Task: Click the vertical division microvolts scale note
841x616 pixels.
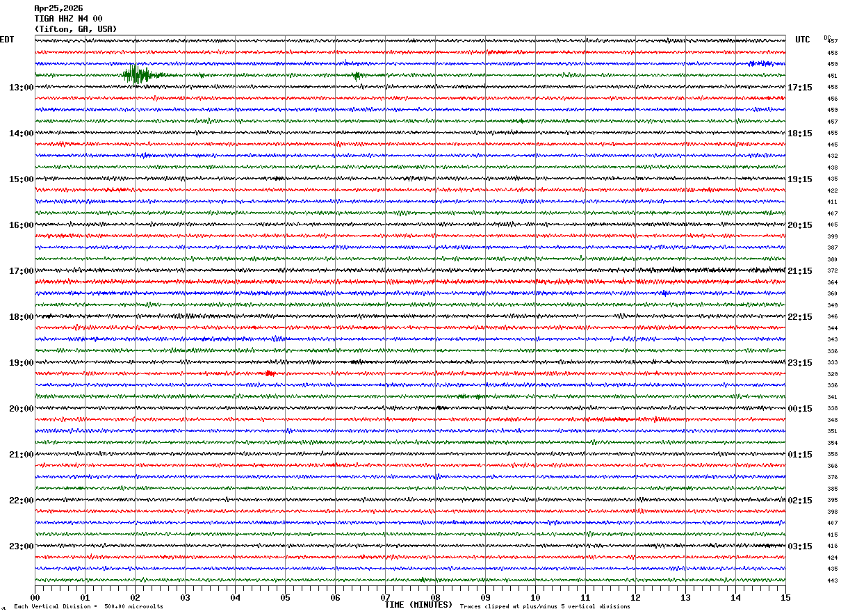Action: click(x=88, y=607)
